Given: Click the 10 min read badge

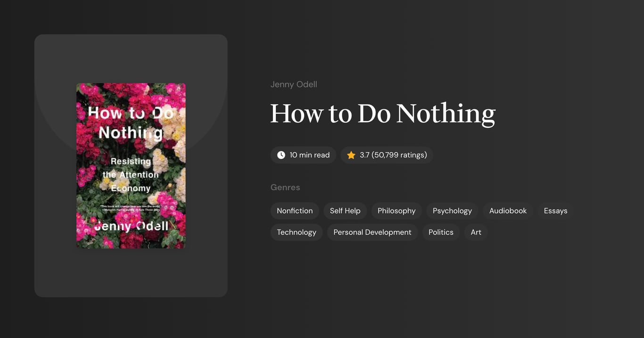Looking at the screenshot, I should pyautogui.click(x=303, y=155).
